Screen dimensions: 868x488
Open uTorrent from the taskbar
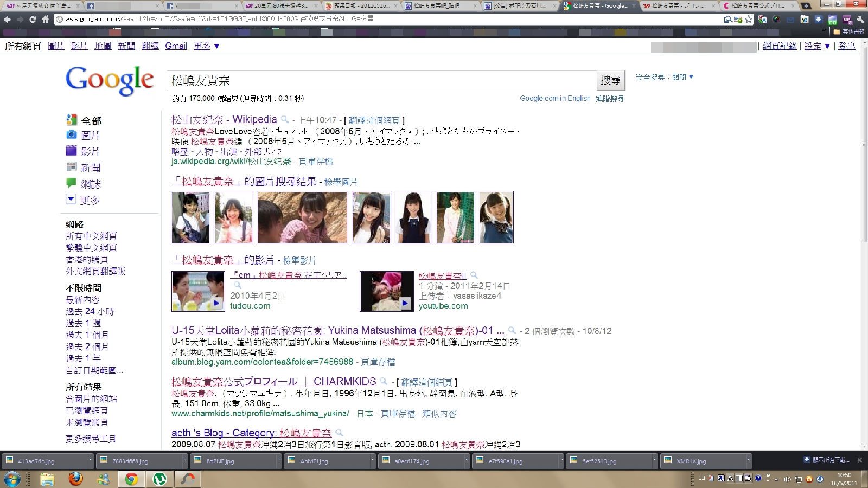159,479
